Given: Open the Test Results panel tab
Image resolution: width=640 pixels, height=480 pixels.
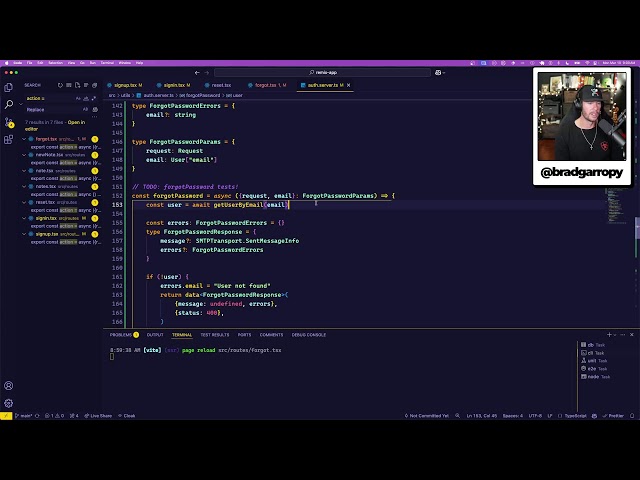Looking at the screenshot, I should pyautogui.click(x=215, y=335).
